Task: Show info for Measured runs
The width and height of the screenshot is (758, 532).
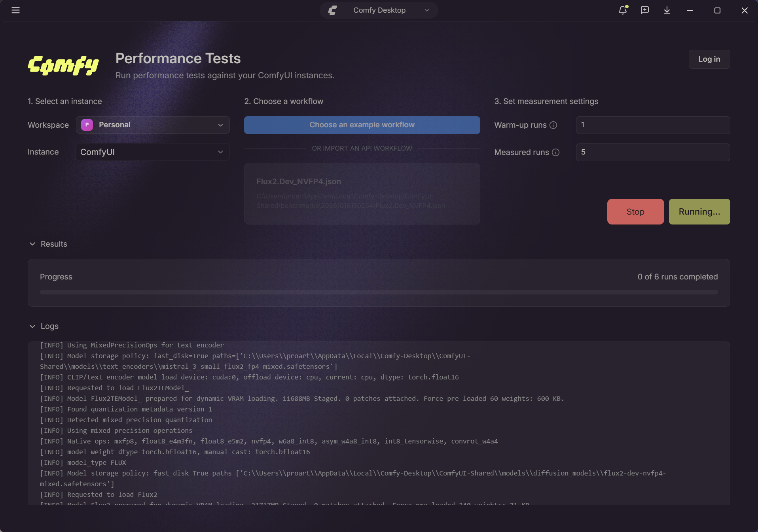Action: [x=556, y=152]
